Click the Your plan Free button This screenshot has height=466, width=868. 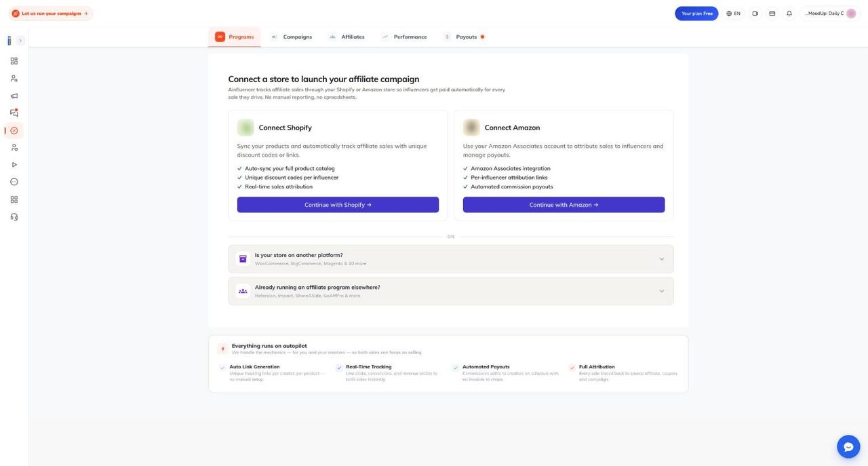click(696, 14)
